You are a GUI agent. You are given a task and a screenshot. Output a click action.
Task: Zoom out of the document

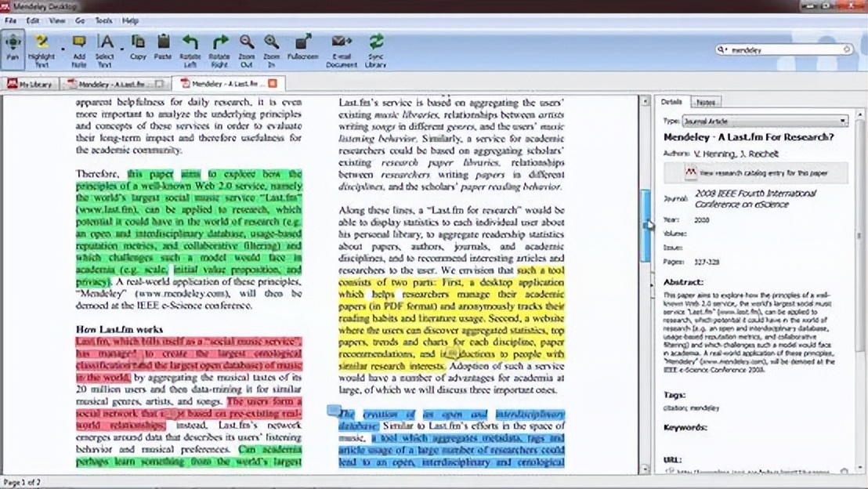coord(246,49)
